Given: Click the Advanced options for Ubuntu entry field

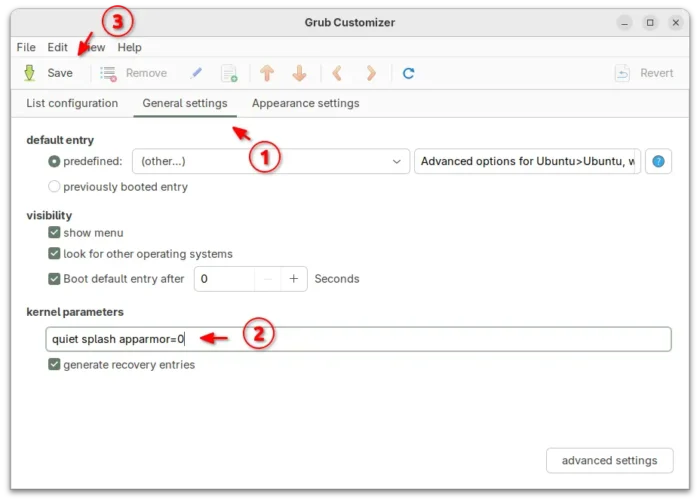Looking at the screenshot, I should point(527,161).
